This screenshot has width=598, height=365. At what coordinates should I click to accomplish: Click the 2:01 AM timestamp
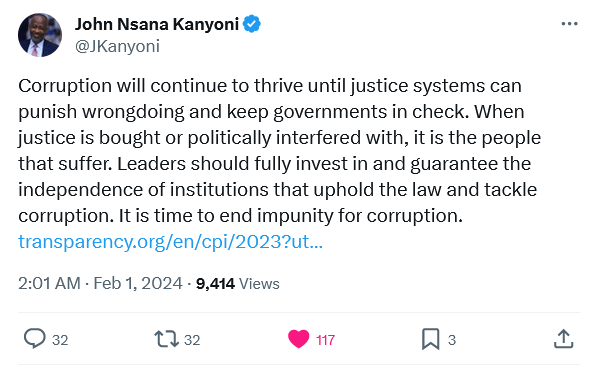tap(49, 283)
